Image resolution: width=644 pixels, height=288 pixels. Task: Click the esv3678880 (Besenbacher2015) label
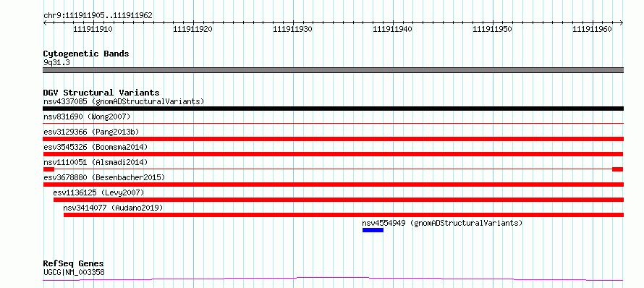point(104,177)
